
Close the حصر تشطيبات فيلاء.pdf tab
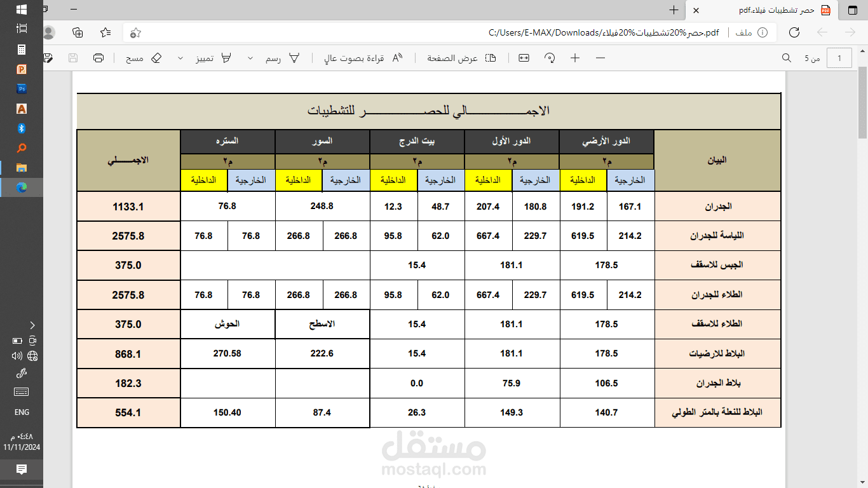click(696, 11)
